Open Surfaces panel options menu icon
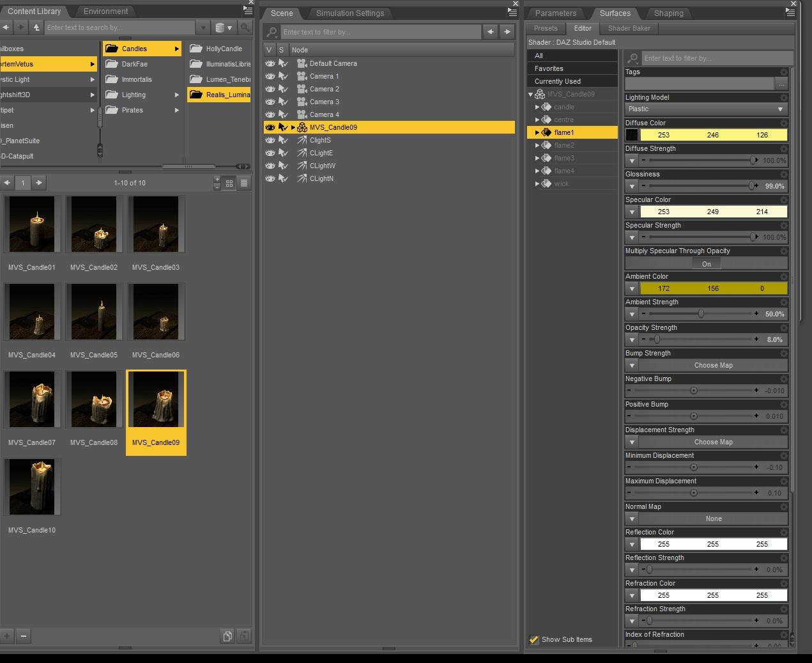This screenshot has width=812, height=663. click(x=790, y=12)
